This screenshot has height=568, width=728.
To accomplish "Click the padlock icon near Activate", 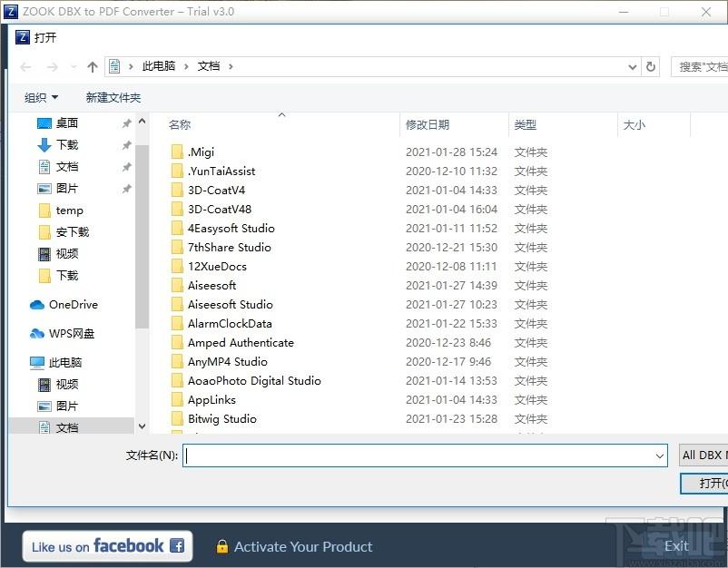I will click(221, 546).
